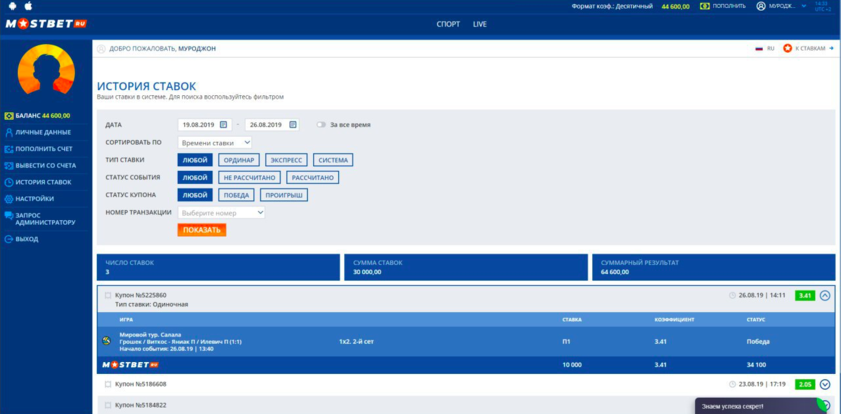Click the green 3.41 odds badge

805,295
